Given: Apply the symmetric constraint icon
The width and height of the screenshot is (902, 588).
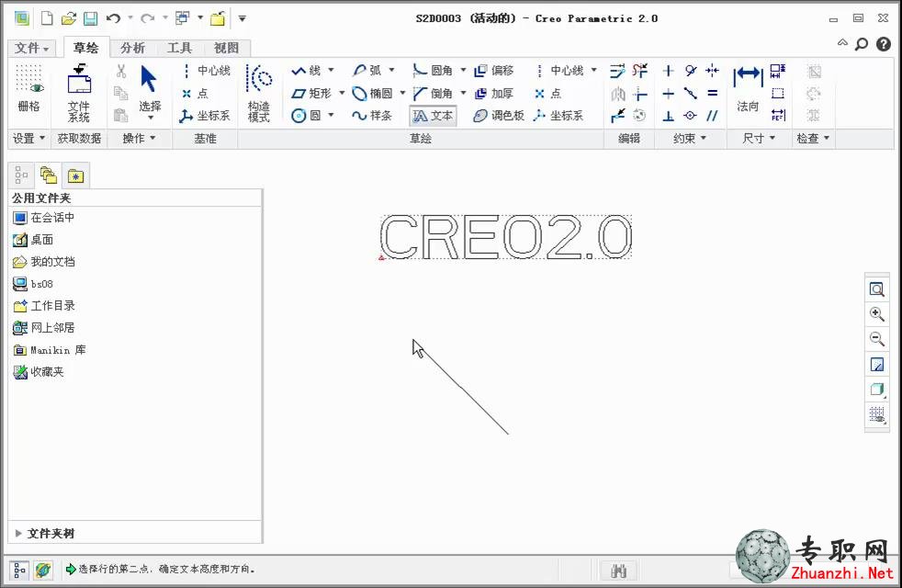Looking at the screenshot, I should [712, 71].
